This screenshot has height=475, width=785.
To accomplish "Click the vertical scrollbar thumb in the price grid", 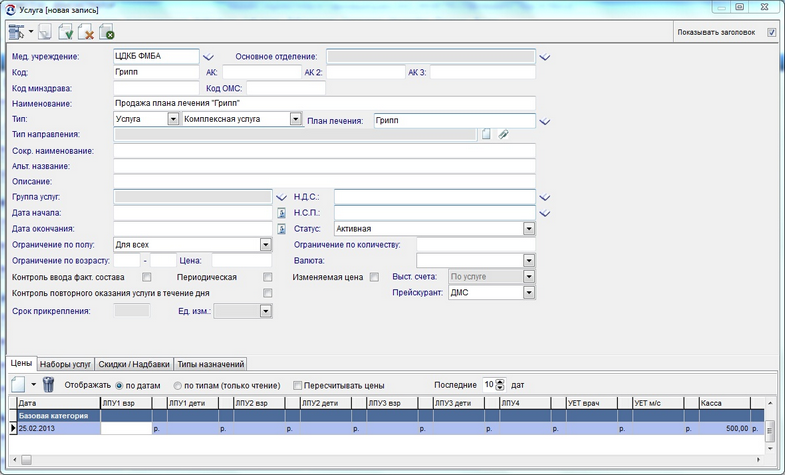I will [770, 430].
